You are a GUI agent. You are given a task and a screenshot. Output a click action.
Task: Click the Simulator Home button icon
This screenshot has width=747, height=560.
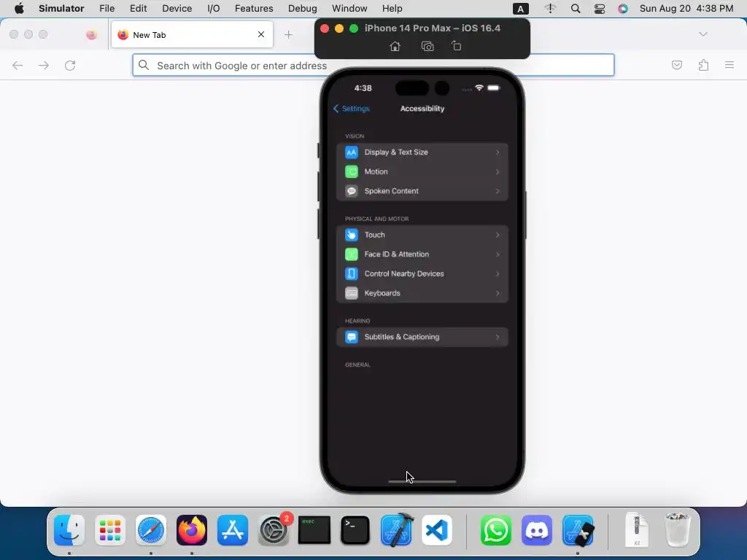[395, 46]
